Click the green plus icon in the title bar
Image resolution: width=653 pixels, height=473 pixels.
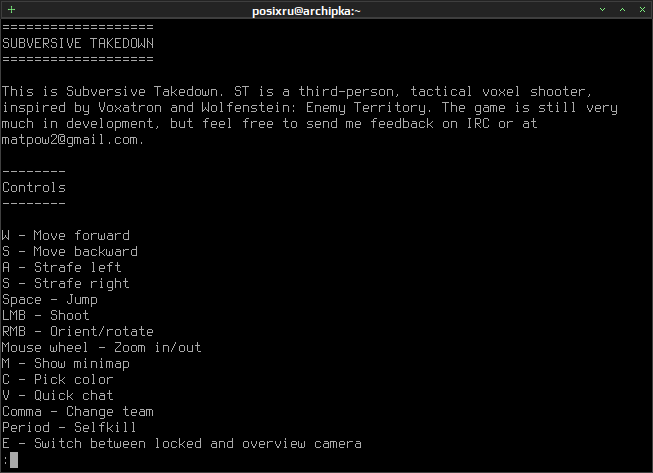(x=11, y=10)
